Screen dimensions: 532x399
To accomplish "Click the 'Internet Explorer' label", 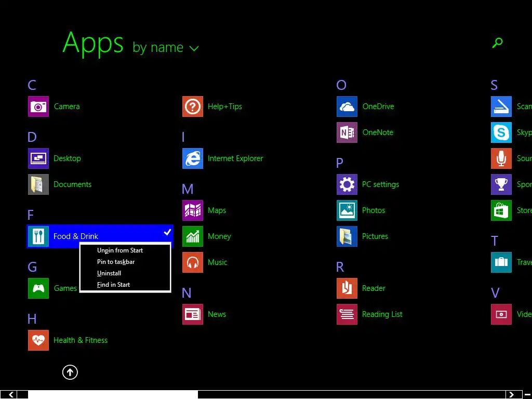I will click(235, 158).
